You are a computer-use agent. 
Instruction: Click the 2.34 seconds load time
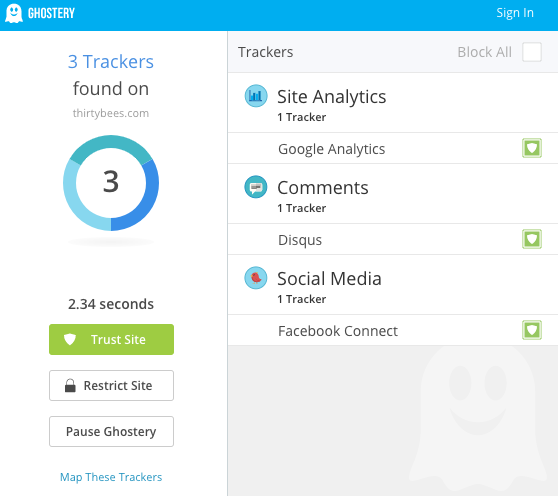coord(111,304)
